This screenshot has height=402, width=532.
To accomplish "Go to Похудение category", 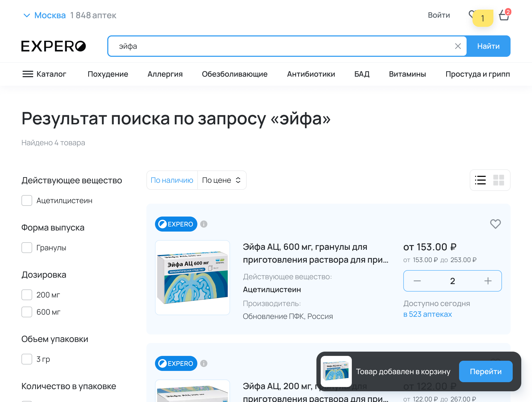I will [108, 74].
